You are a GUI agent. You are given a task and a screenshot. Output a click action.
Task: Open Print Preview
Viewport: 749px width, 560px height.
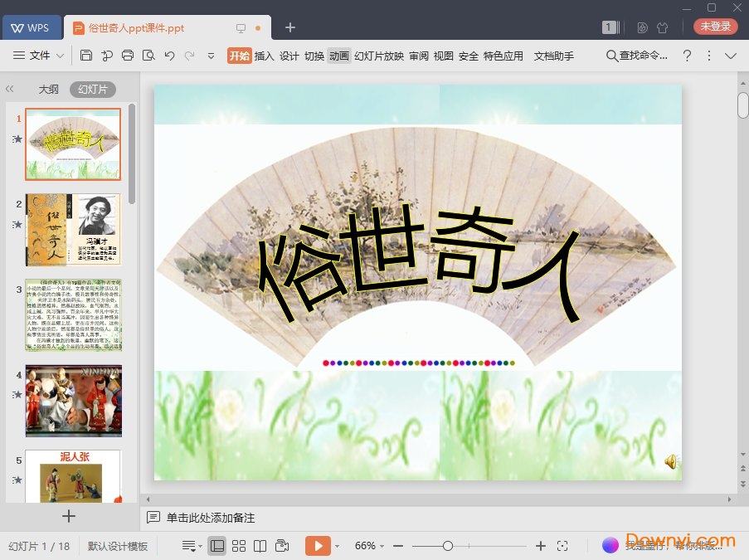[x=148, y=56]
